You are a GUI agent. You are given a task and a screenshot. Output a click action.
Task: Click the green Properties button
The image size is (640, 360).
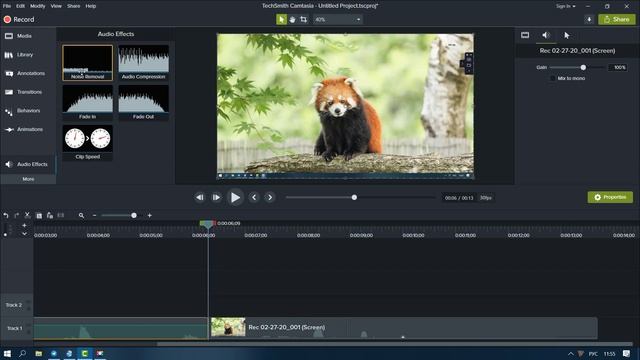[x=610, y=197]
